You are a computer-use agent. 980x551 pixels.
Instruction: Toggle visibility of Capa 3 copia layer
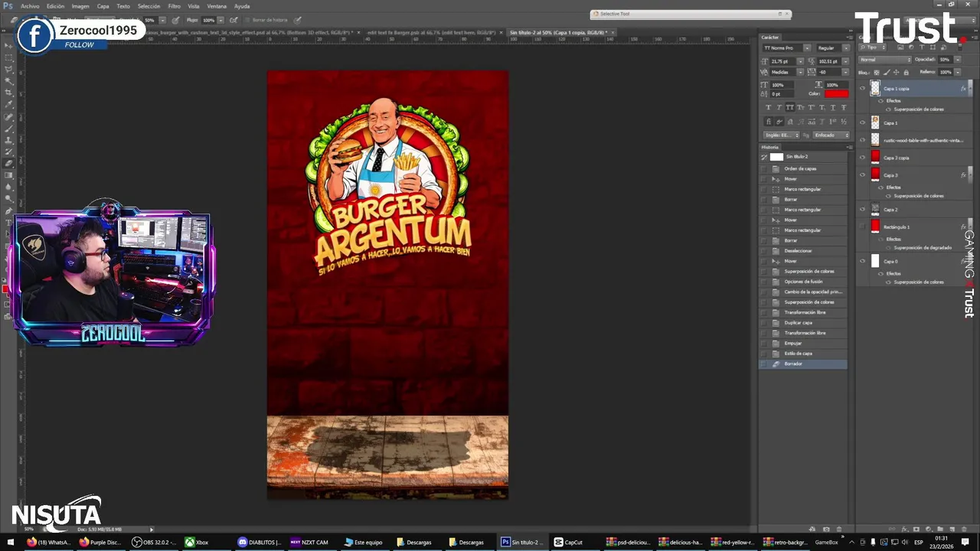(862, 158)
